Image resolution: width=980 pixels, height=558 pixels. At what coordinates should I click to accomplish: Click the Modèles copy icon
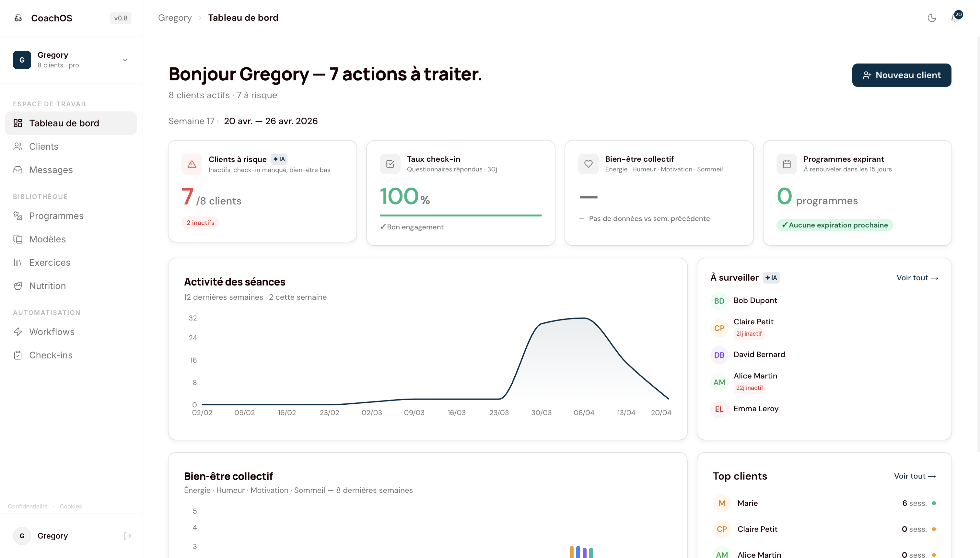tap(17, 239)
